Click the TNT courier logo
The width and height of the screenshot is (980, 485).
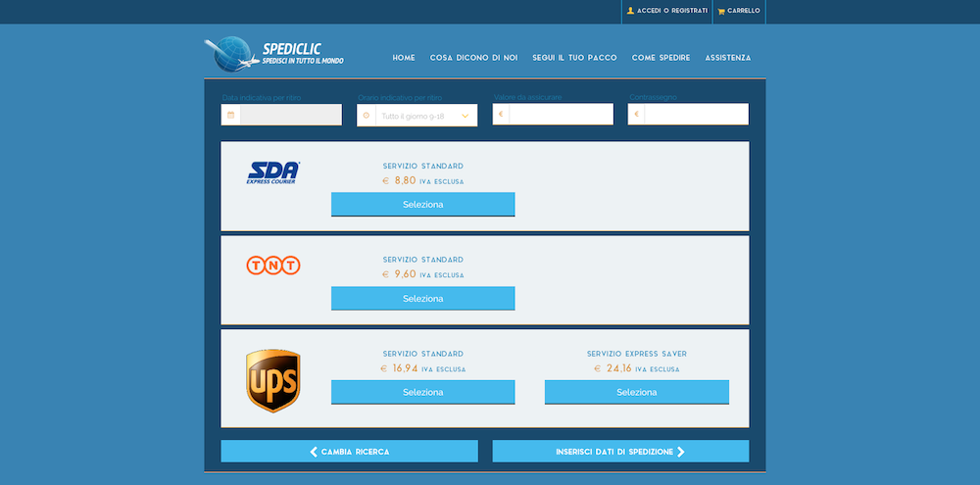pos(273,266)
